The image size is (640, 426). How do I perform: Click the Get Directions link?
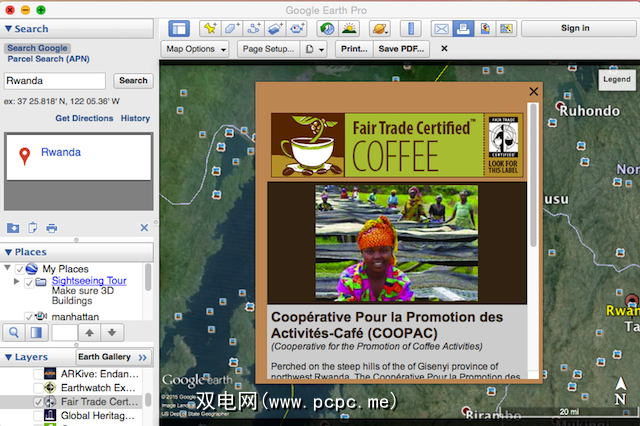pos(84,118)
